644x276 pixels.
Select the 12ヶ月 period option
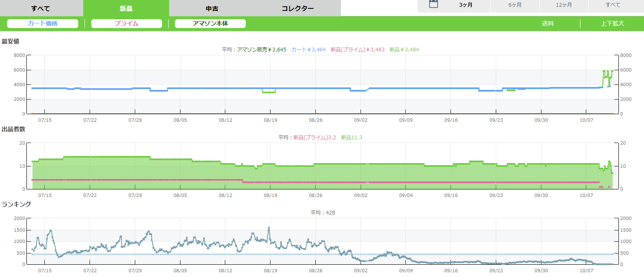coord(564,5)
